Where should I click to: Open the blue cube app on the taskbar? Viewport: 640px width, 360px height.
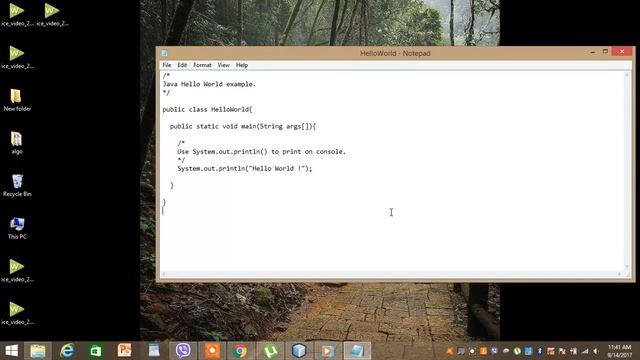coord(299,351)
